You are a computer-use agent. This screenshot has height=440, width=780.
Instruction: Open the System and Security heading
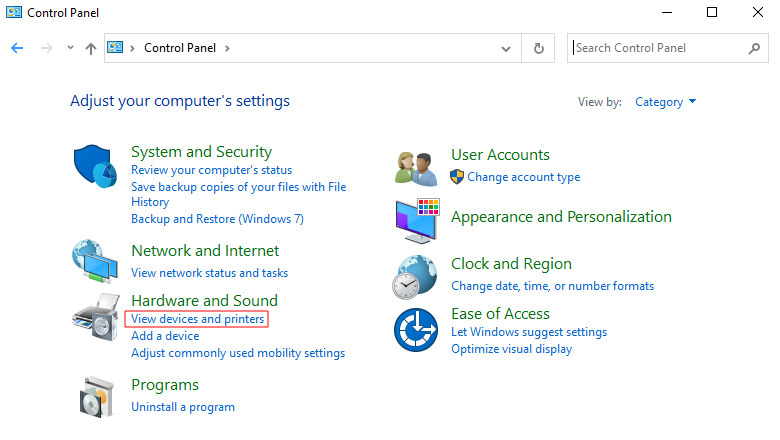click(201, 152)
